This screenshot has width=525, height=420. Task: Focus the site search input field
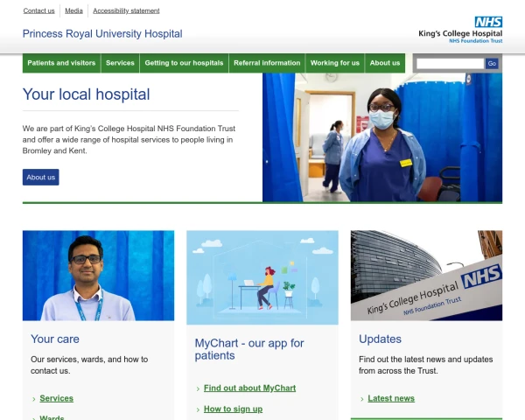(x=450, y=63)
